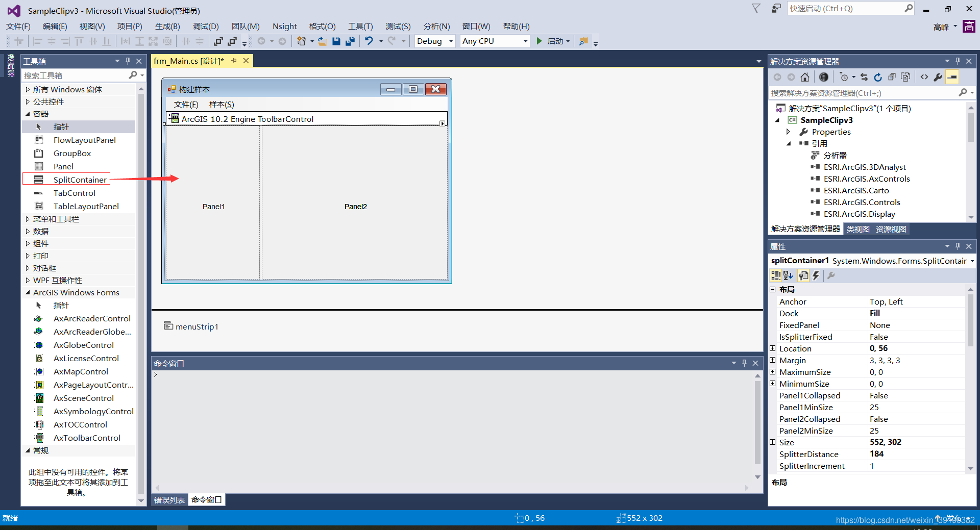The image size is (980, 530).
Task: Switch to the 资源视图 tab
Action: [x=891, y=229]
